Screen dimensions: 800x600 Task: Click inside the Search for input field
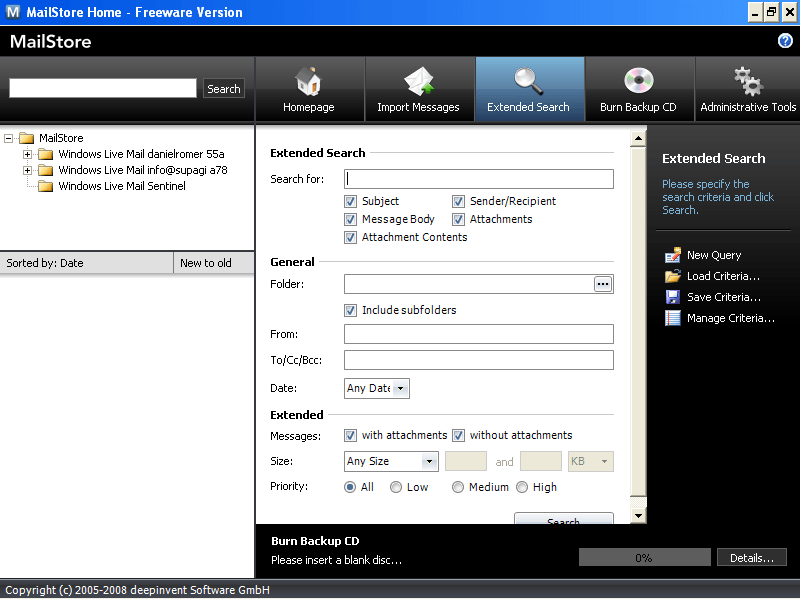[x=478, y=178]
